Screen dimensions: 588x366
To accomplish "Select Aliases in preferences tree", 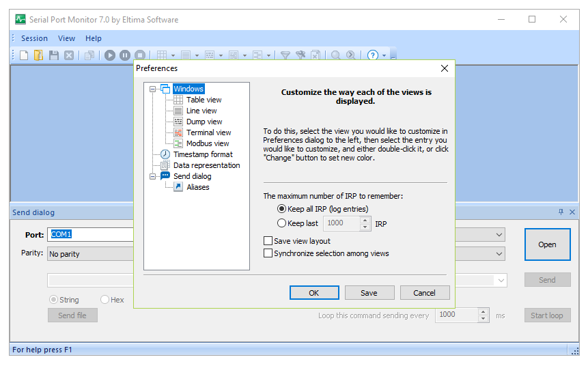I will click(x=198, y=187).
